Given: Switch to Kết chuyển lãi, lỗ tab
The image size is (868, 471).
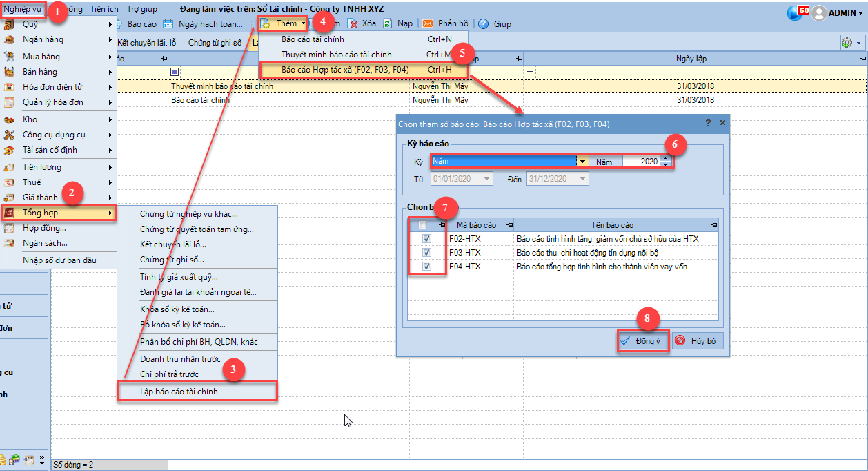Looking at the screenshot, I should click(147, 43).
